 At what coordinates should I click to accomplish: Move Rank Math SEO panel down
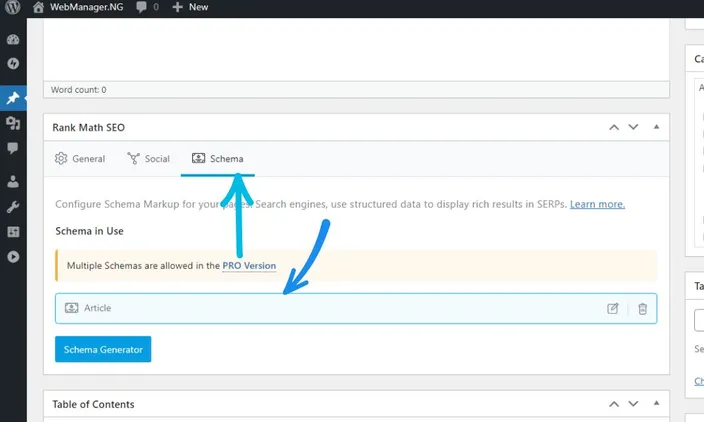(x=633, y=127)
